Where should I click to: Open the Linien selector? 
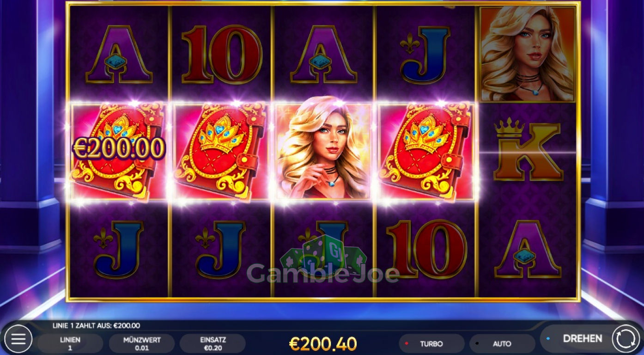[x=70, y=344]
